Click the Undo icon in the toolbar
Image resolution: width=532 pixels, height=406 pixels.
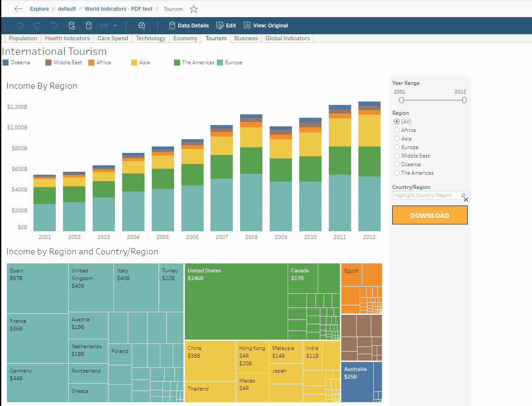(20, 26)
